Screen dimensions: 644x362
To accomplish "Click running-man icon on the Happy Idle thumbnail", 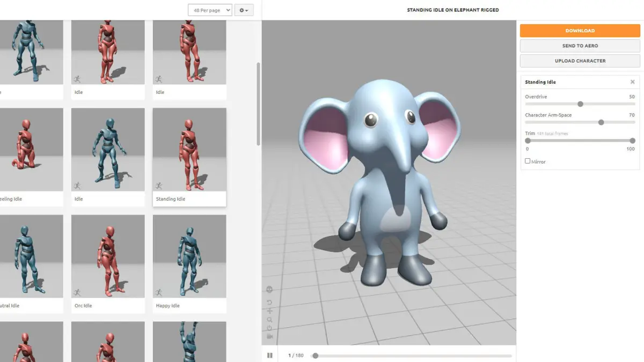I will point(159,292).
